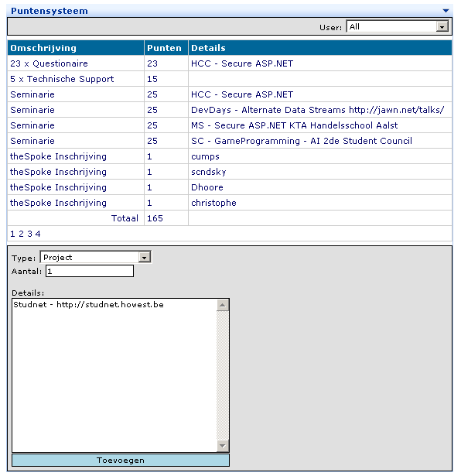Open the Type dropdown showing Project
Screen dimensions: 461x476
pos(95,258)
